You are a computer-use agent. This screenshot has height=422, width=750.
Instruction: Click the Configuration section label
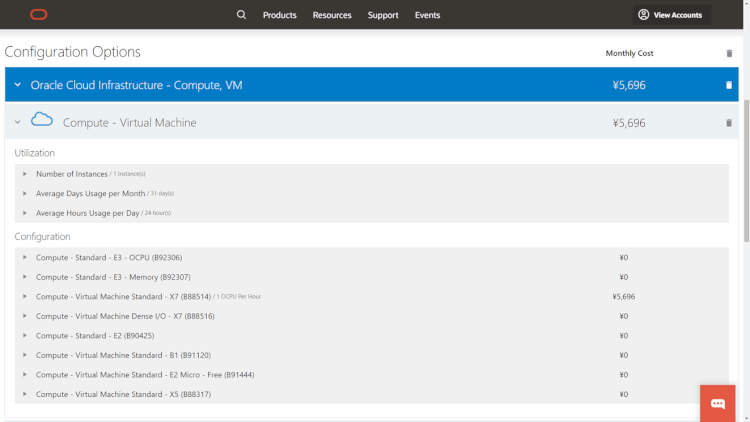(42, 236)
